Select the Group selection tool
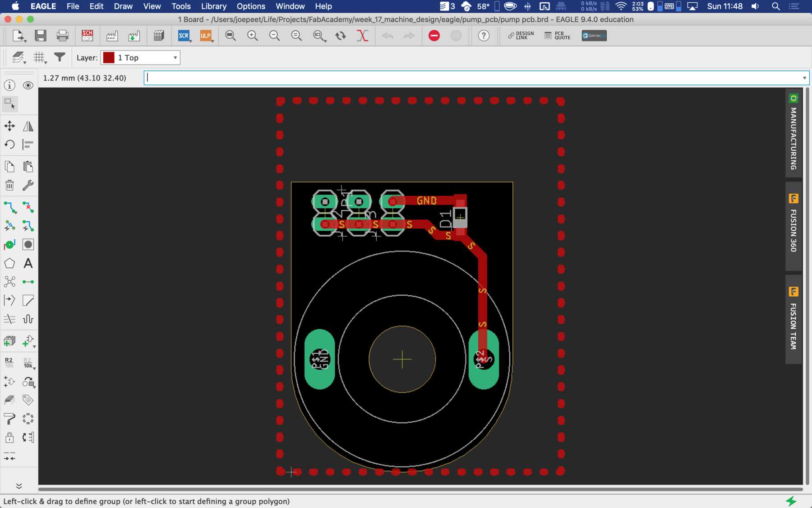This screenshot has width=812, height=508. (x=9, y=104)
